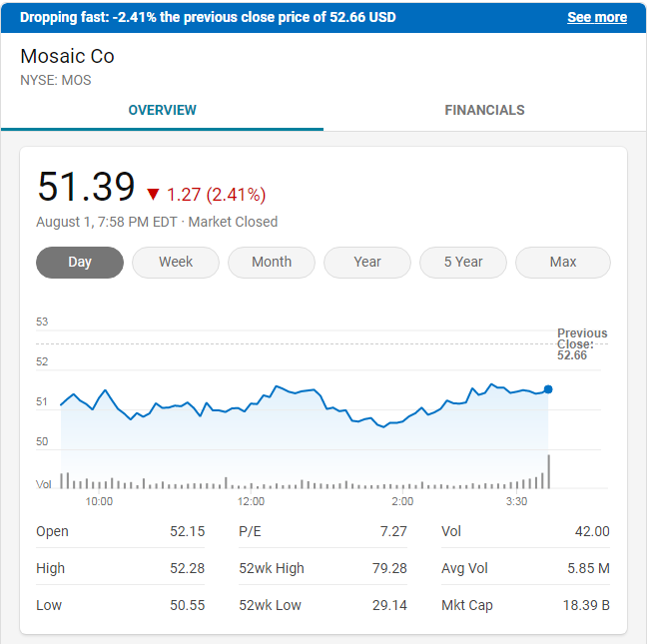Click the High value 52.28
This screenshot has width=649, height=644.
pyautogui.click(x=187, y=568)
